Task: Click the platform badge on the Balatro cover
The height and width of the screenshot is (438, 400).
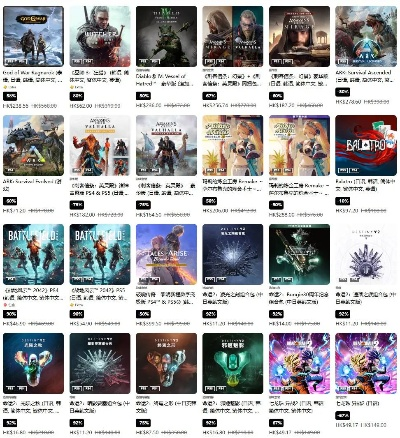Action: 349,170
